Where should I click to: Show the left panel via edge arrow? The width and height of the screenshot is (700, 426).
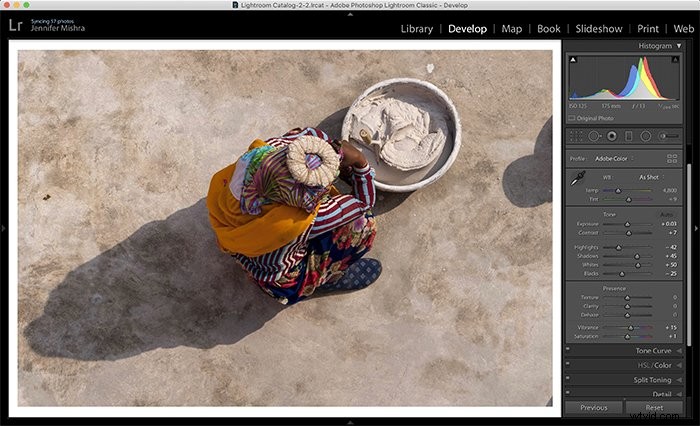[x=3, y=228]
